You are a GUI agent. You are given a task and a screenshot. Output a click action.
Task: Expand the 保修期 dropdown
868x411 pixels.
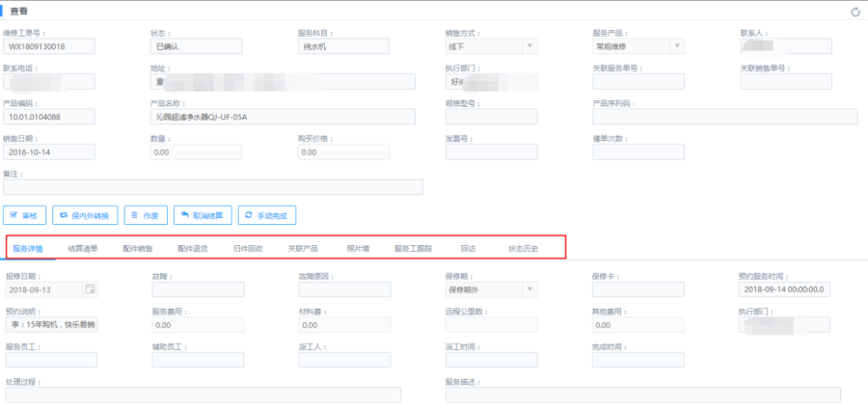click(x=529, y=289)
